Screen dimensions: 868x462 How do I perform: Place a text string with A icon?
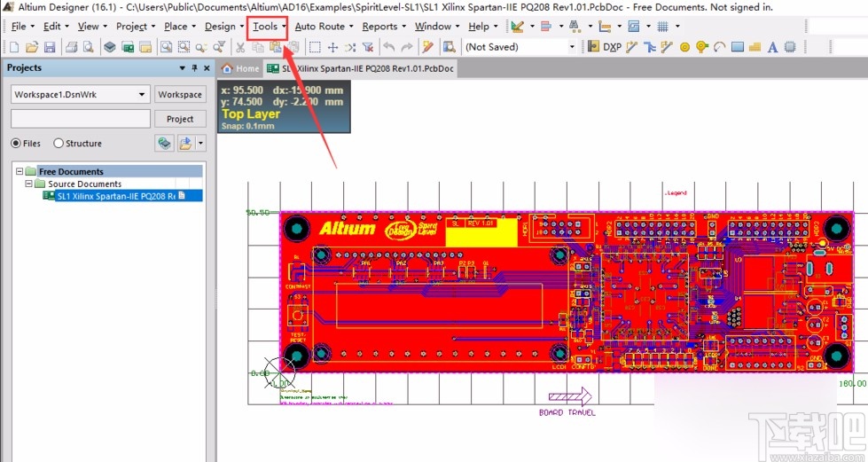(x=773, y=47)
